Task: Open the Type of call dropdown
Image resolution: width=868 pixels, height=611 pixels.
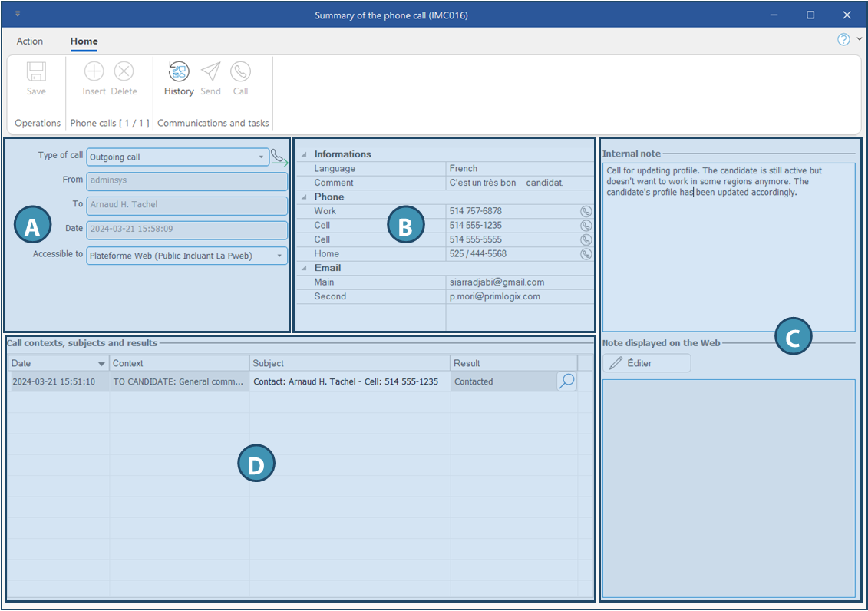Action: tap(261, 157)
